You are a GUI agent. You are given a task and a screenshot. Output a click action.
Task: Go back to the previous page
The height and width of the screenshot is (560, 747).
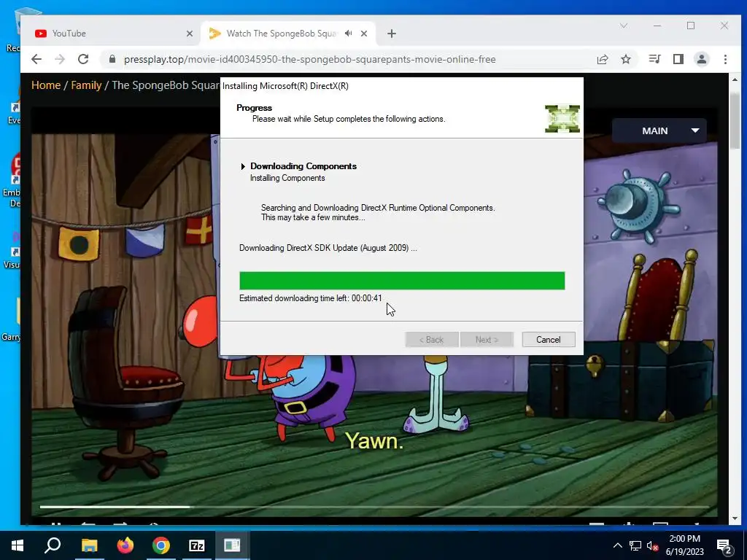click(36, 59)
